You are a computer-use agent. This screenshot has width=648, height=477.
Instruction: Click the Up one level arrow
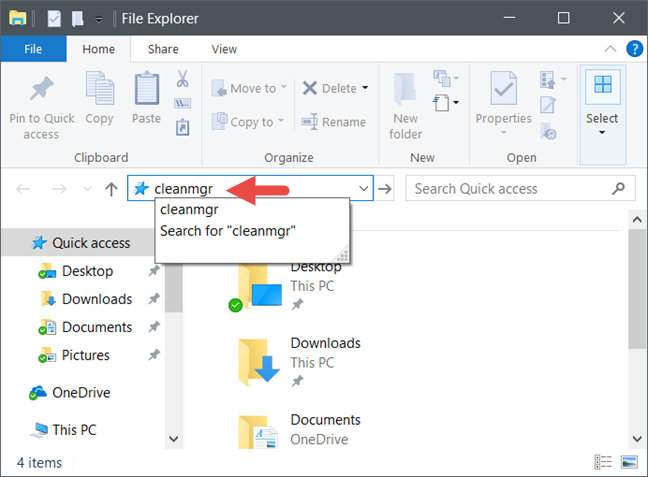click(x=111, y=189)
